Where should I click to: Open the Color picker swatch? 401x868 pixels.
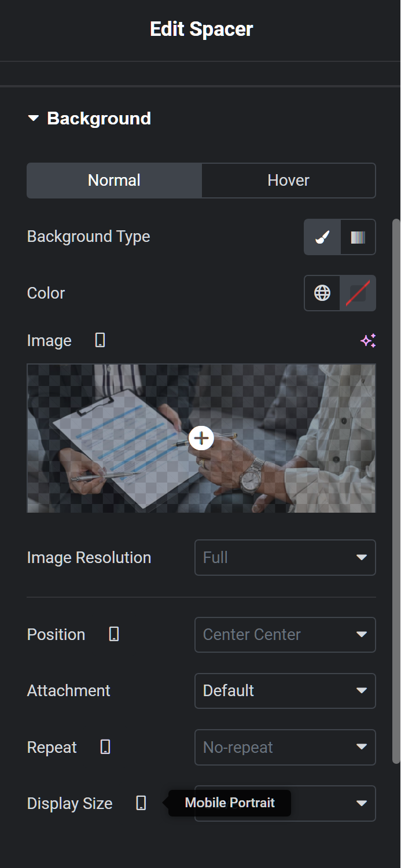click(358, 293)
